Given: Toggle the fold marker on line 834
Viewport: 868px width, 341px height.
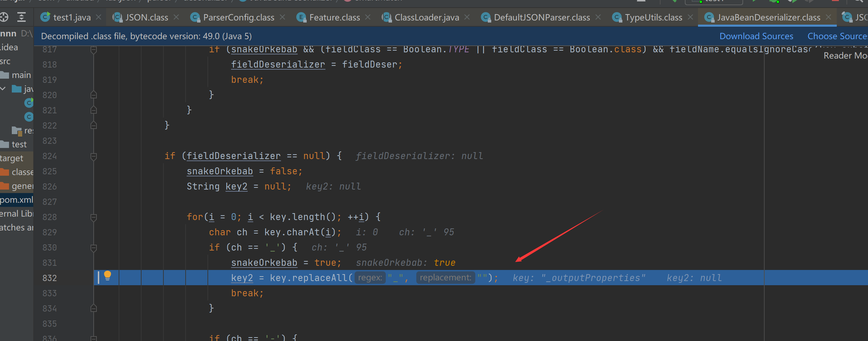Looking at the screenshot, I should click(93, 308).
